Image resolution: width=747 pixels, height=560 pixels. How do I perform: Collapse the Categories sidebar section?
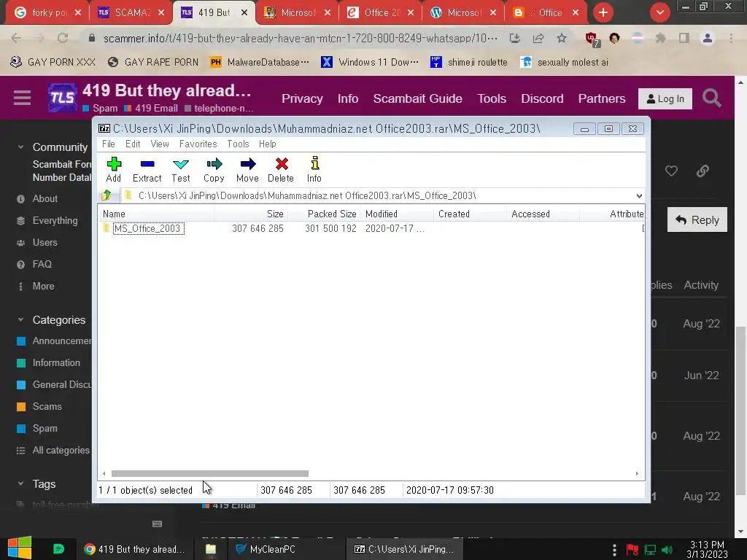pos(20,319)
